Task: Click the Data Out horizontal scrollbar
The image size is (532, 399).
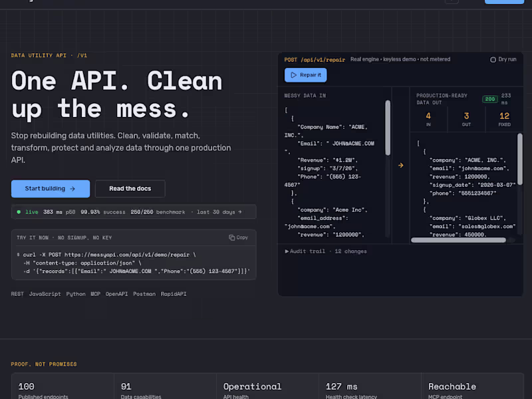Action: tap(458, 240)
